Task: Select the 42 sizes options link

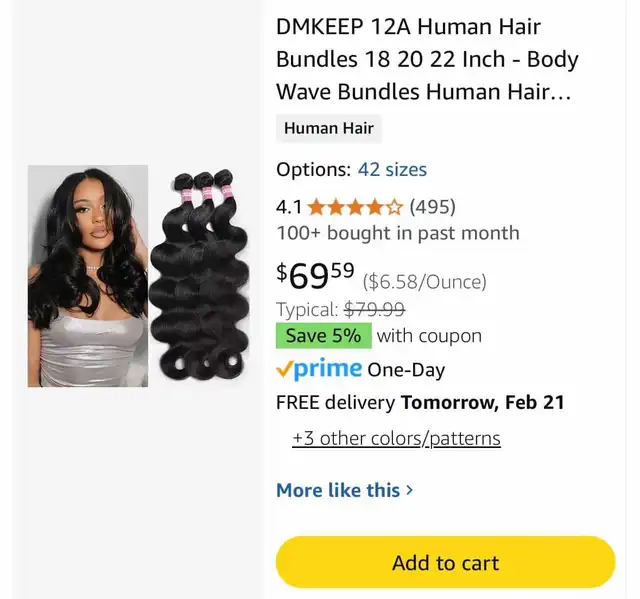Action: point(392,169)
